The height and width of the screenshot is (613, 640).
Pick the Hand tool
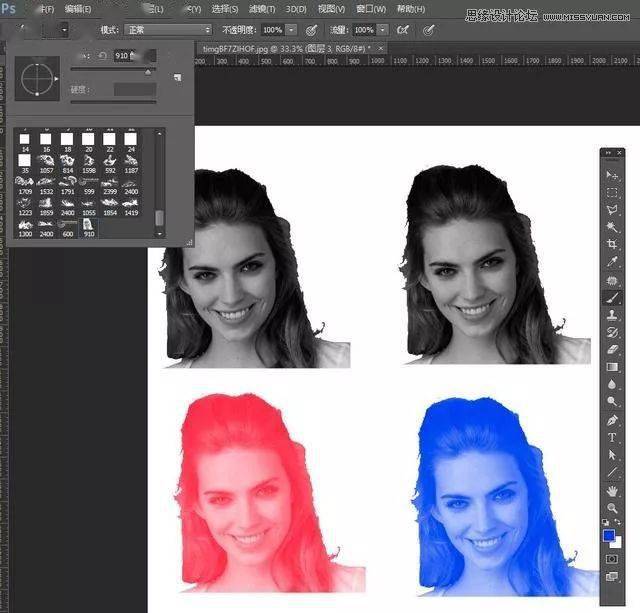click(612, 491)
